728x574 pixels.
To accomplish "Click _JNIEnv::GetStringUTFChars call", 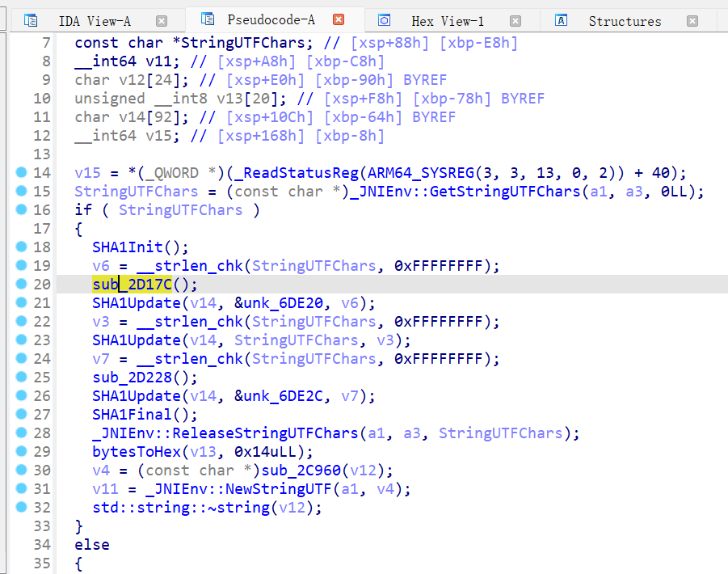I will 465,192.
